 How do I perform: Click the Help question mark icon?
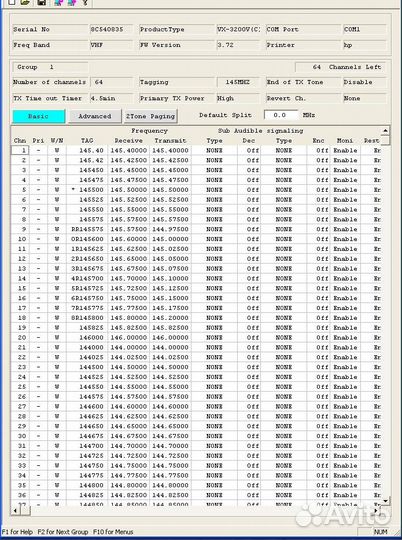85,2
